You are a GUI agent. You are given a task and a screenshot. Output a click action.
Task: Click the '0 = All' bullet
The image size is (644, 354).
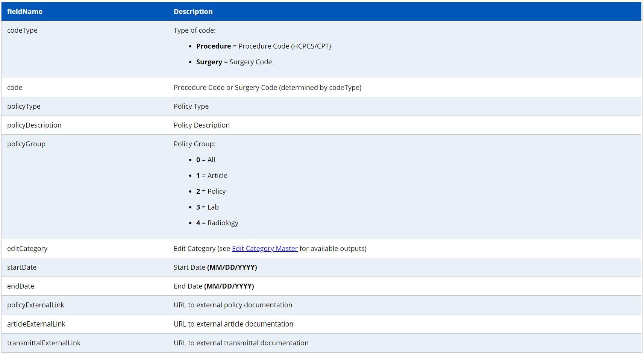pyautogui.click(x=206, y=160)
